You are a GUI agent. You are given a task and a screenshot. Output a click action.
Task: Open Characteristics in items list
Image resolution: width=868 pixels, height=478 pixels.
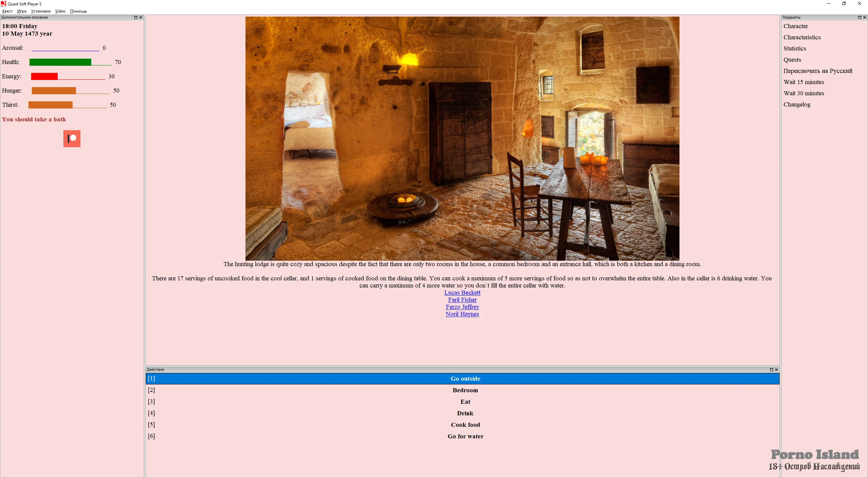802,37
